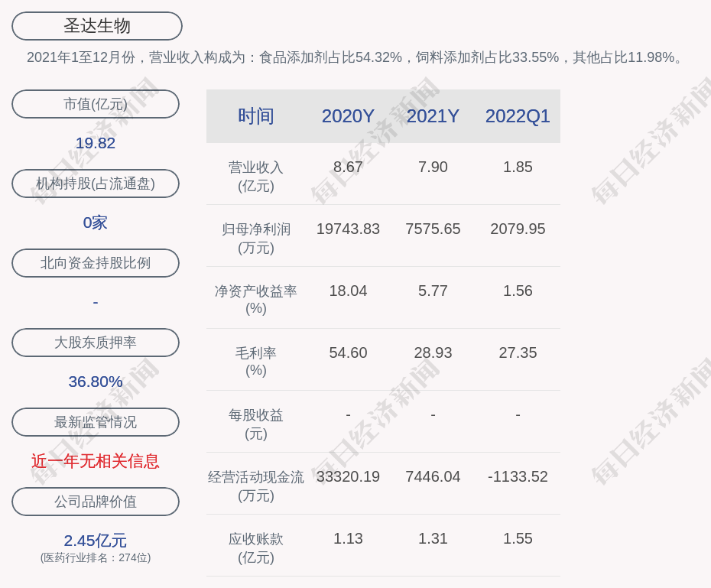Click net profit 7575.65
The width and height of the screenshot is (711, 588).
pos(433,229)
